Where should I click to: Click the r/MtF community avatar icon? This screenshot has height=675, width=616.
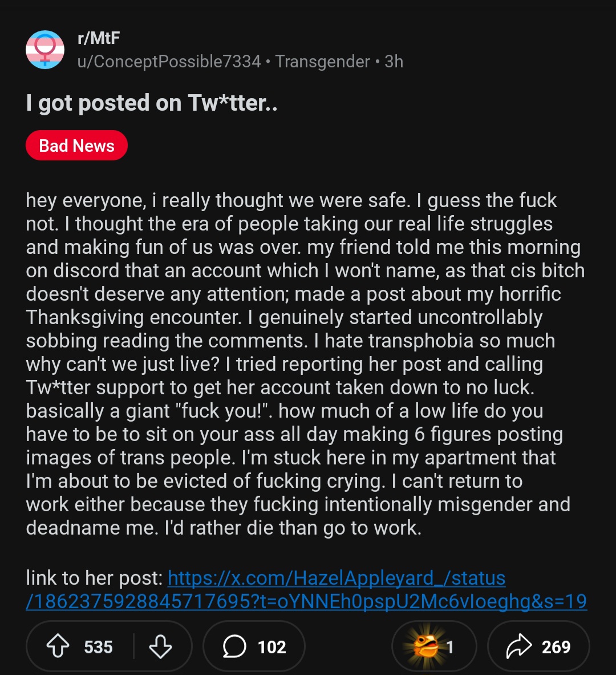(45, 50)
